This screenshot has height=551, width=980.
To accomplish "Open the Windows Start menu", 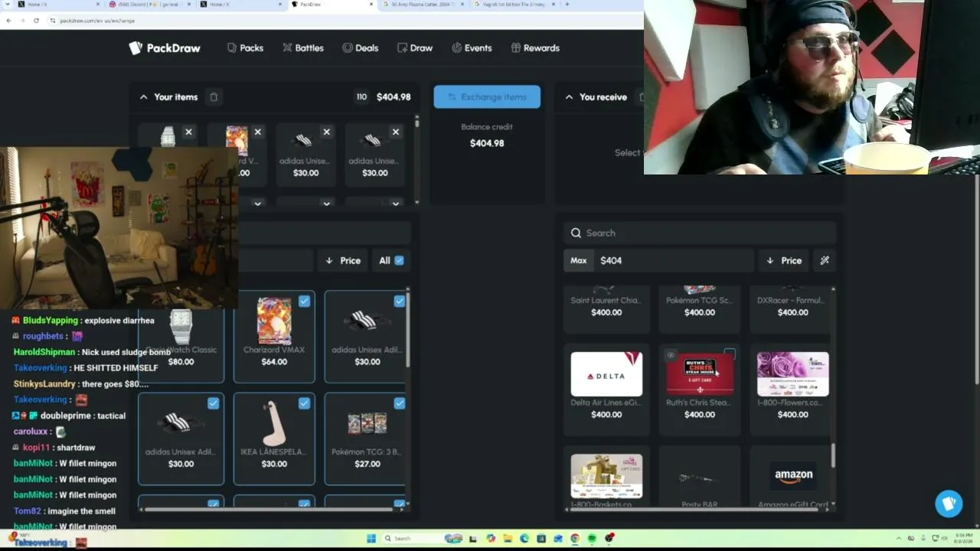I will coord(371,539).
